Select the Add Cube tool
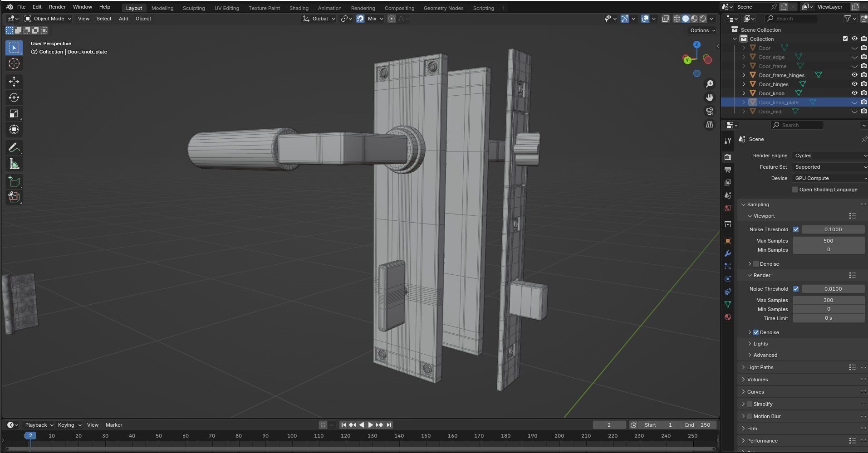The width and height of the screenshot is (868, 453). point(14,182)
